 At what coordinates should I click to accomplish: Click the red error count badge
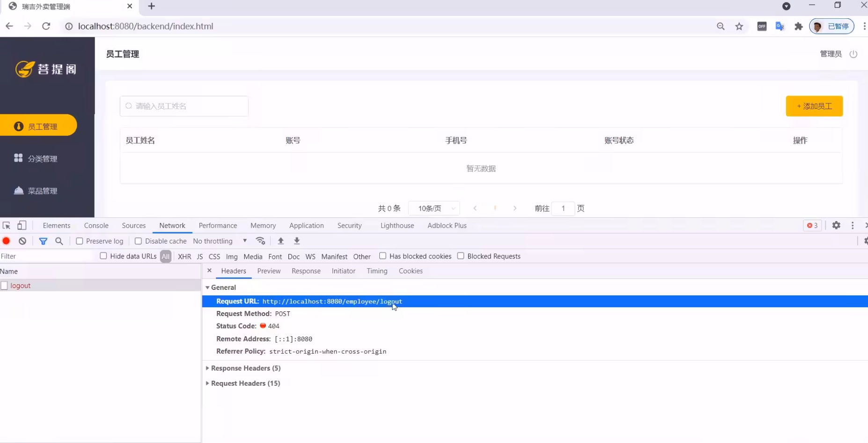click(812, 225)
